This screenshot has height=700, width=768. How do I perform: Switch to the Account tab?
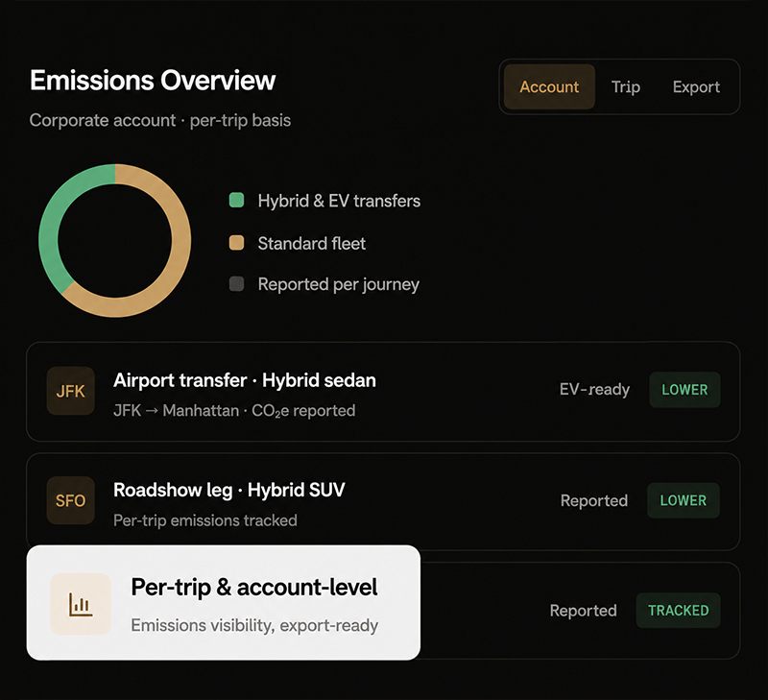[549, 86]
